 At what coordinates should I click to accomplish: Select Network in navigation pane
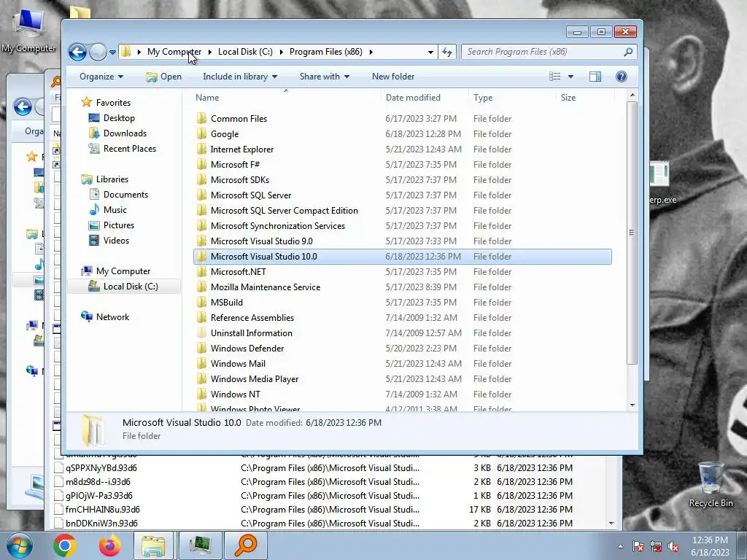pos(112,317)
